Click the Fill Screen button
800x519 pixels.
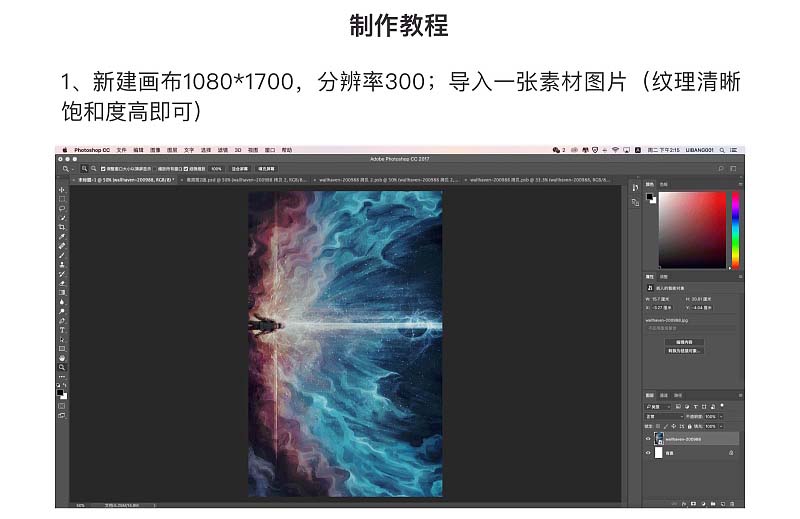(266, 169)
